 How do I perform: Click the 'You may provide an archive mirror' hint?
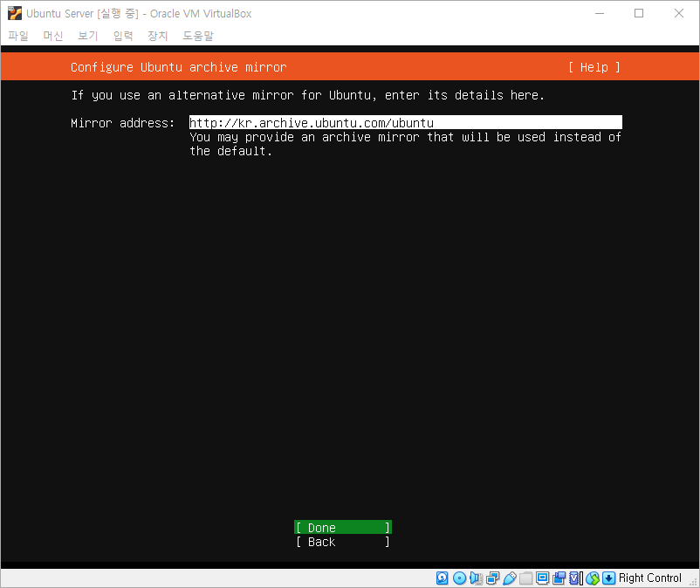point(405,144)
